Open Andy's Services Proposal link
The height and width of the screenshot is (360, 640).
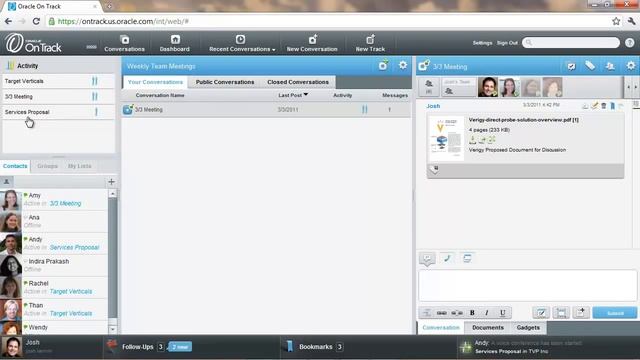click(74, 247)
